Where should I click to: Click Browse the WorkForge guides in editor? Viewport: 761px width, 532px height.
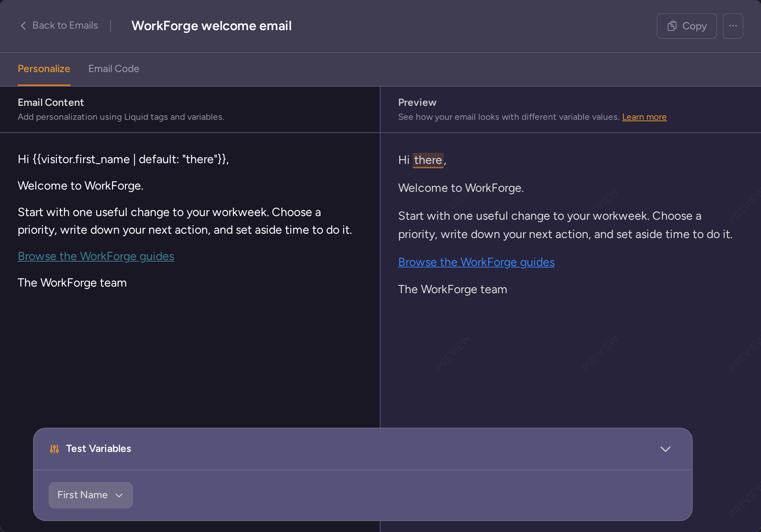[96, 256]
